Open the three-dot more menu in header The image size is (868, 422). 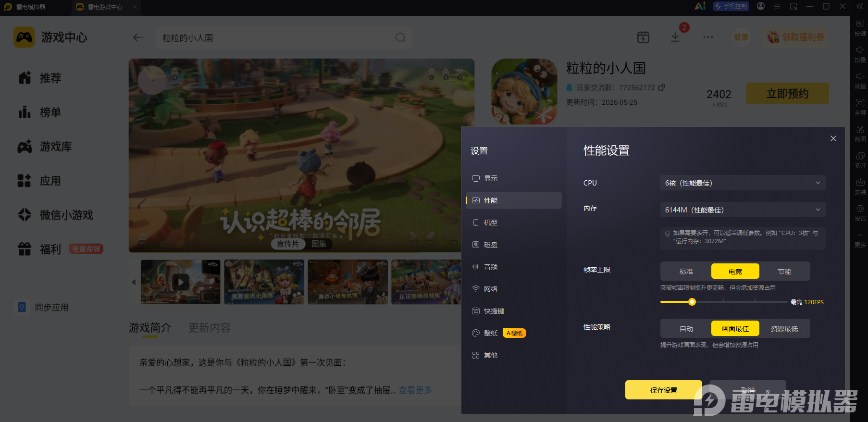708,37
